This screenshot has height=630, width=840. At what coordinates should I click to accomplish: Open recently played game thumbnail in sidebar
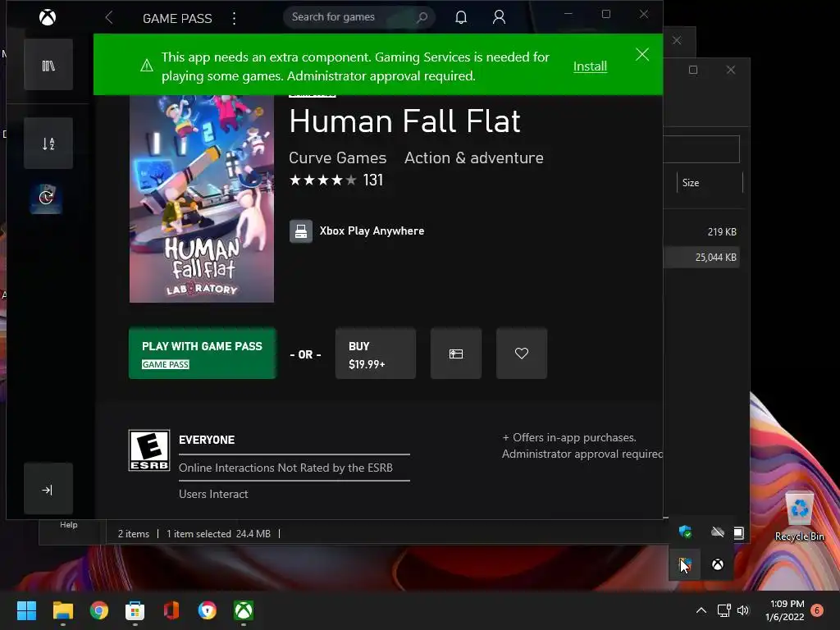pyautogui.click(x=46, y=197)
